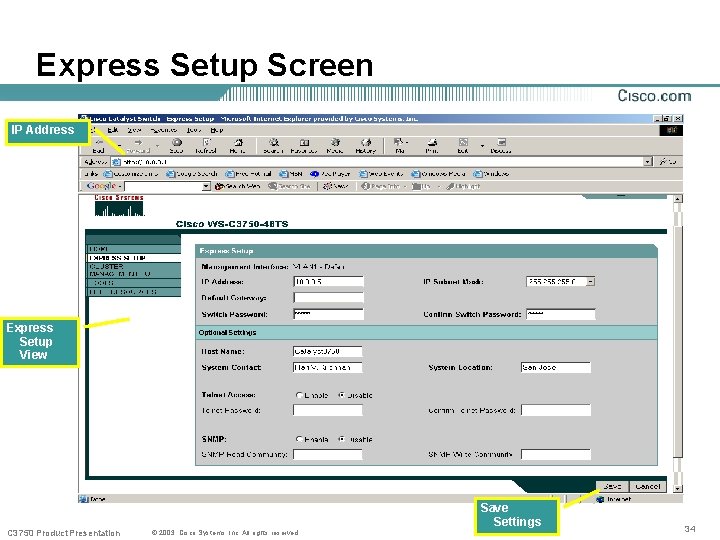Click the page scrollbar up arrow

678,199
